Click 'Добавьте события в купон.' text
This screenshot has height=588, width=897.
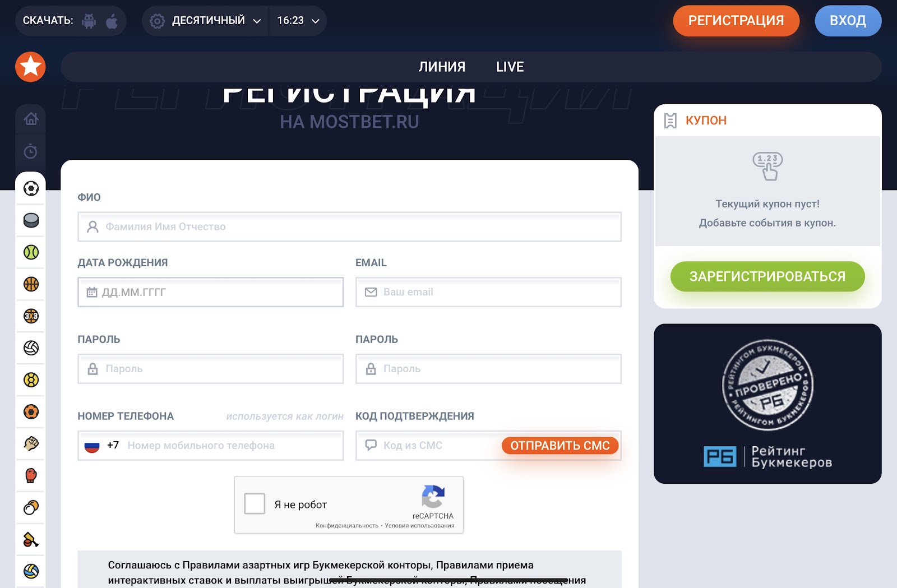767,223
